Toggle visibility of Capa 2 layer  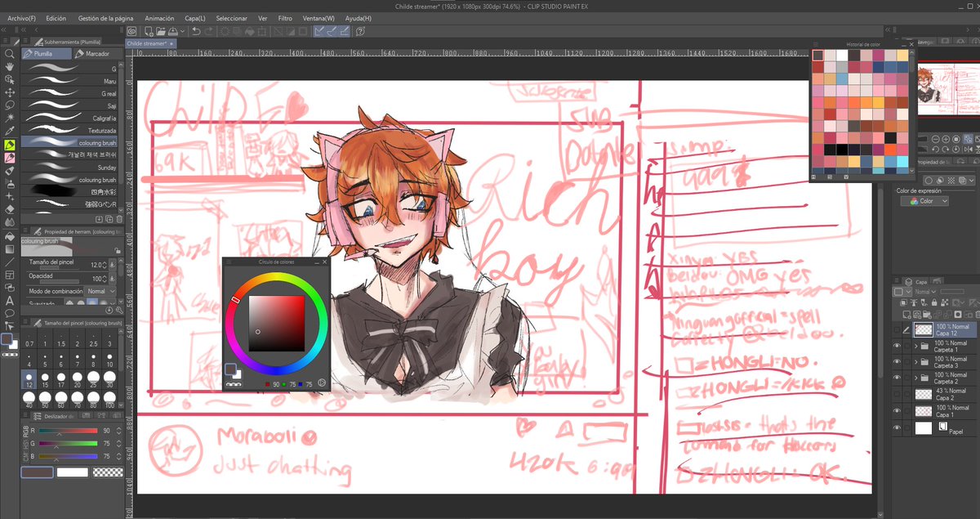tap(897, 394)
